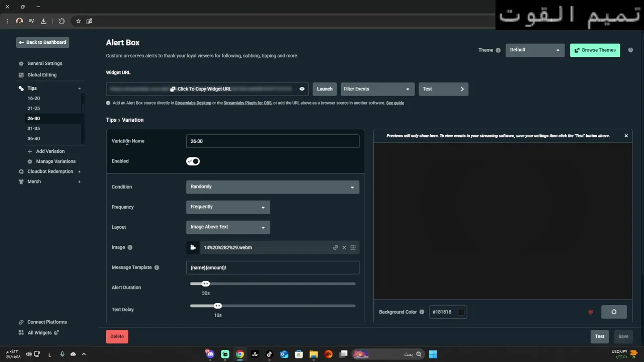Toggle the Enabled switch
Screen dimensions: 644x362
pyautogui.click(x=193, y=161)
